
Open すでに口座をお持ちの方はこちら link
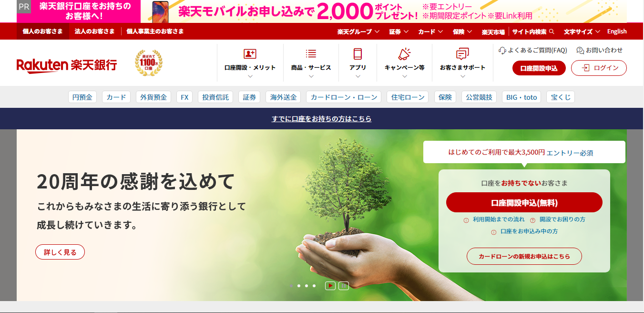point(322,119)
